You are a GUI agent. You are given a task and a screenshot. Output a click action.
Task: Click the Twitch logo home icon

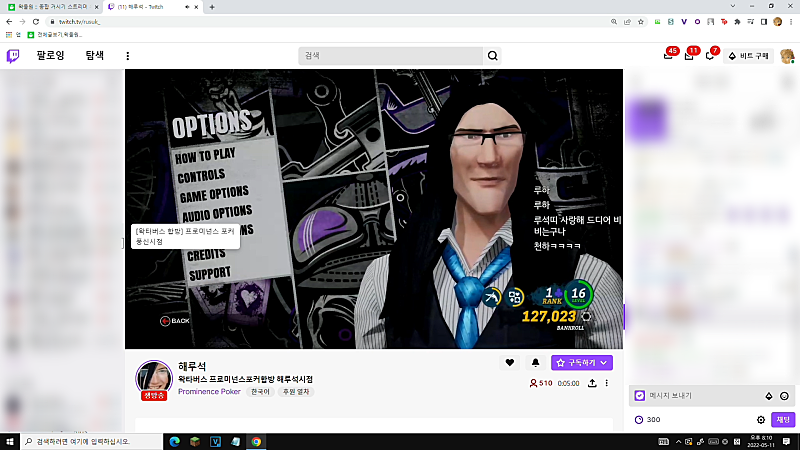click(13, 56)
